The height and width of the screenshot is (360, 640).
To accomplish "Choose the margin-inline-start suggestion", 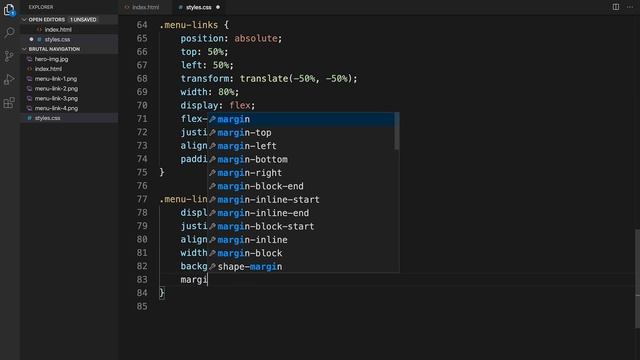I will tap(301, 200).
